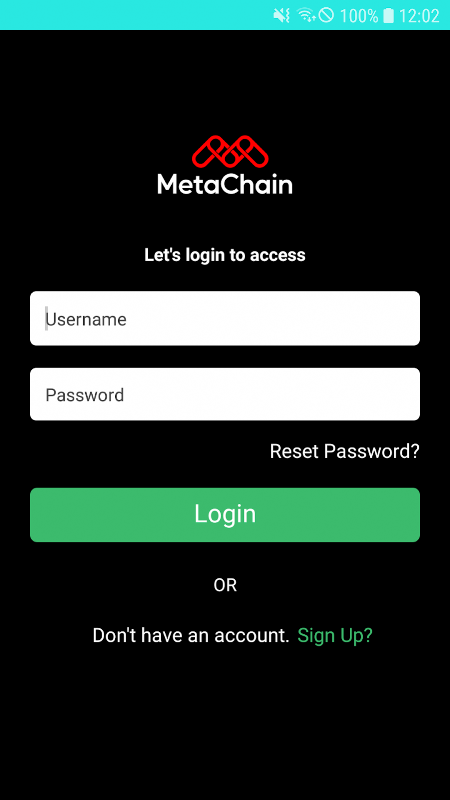Viewport: 450px width, 800px height.
Task: Tap the Wi-Fi signal icon in status bar
Action: pyautogui.click(x=307, y=15)
